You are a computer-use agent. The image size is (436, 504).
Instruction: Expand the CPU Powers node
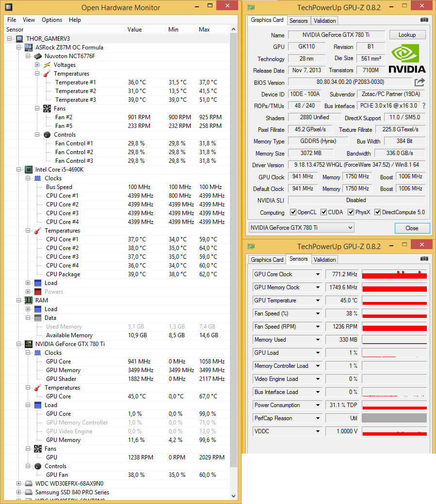coord(28,292)
